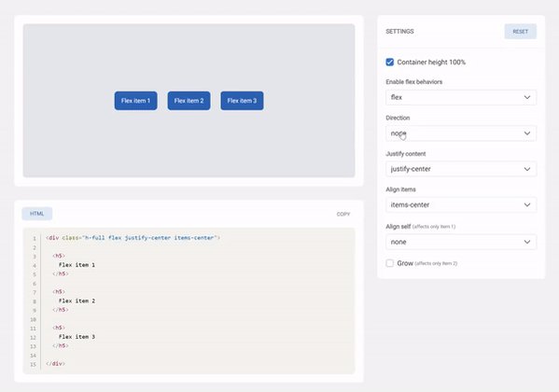Click the 'Enable flex behaviors' label
This screenshot has width=559, height=392.
point(414,82)
